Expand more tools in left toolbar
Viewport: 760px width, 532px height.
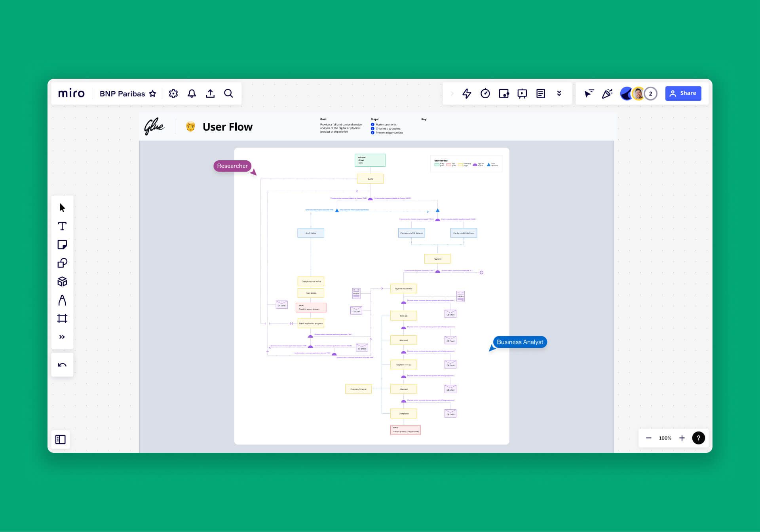click(62, 337)
